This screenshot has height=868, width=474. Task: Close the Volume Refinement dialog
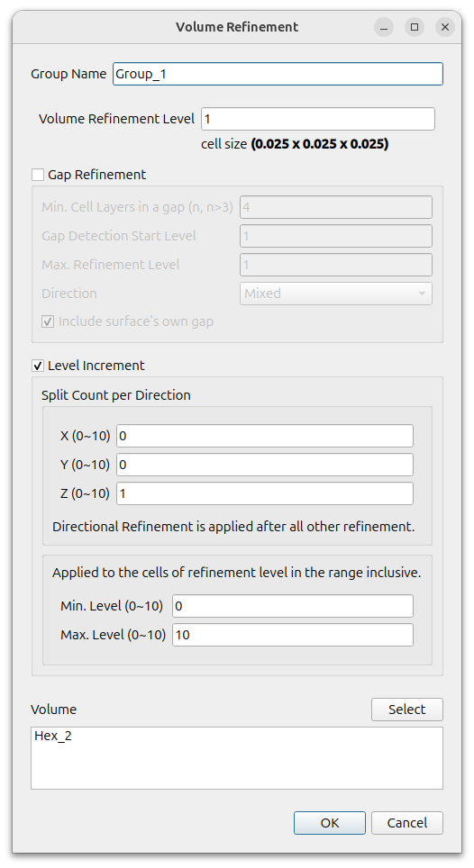444,27
